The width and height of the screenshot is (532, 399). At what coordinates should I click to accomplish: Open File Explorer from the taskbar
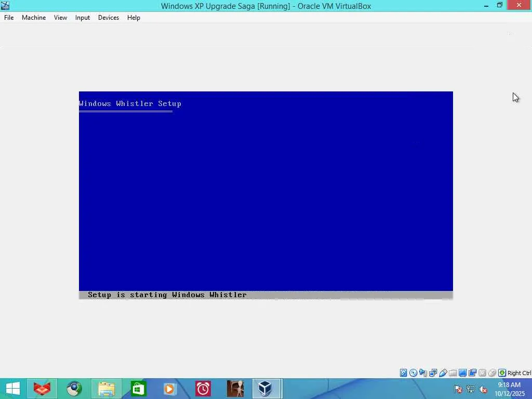pyautogui.click(x=106, y=389)
